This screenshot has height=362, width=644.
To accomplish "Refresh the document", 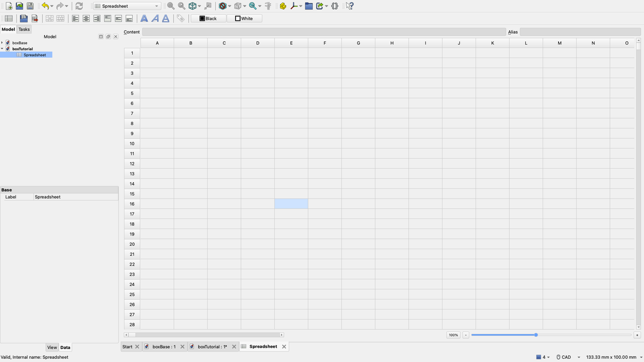I will tap(78, 6).
